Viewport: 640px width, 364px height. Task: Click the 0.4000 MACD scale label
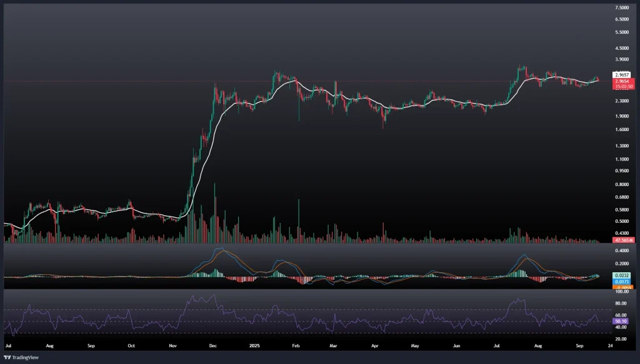(621, 250)
